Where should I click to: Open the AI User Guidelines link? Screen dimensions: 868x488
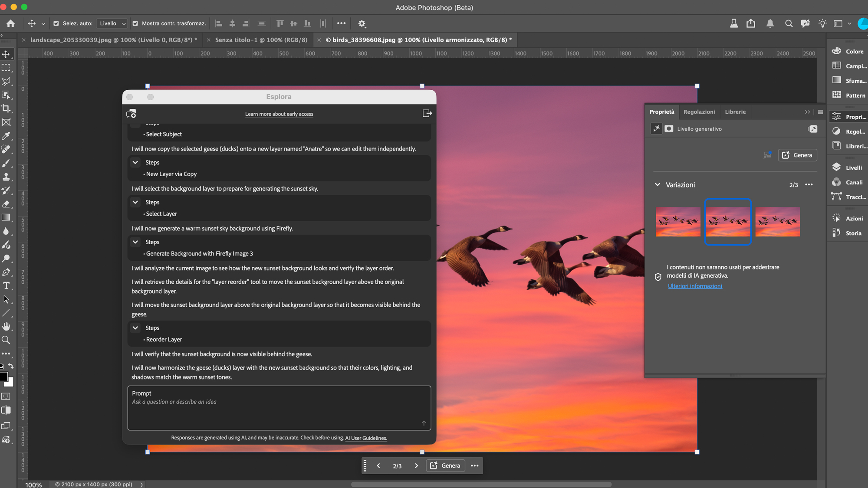coord(366,438)
